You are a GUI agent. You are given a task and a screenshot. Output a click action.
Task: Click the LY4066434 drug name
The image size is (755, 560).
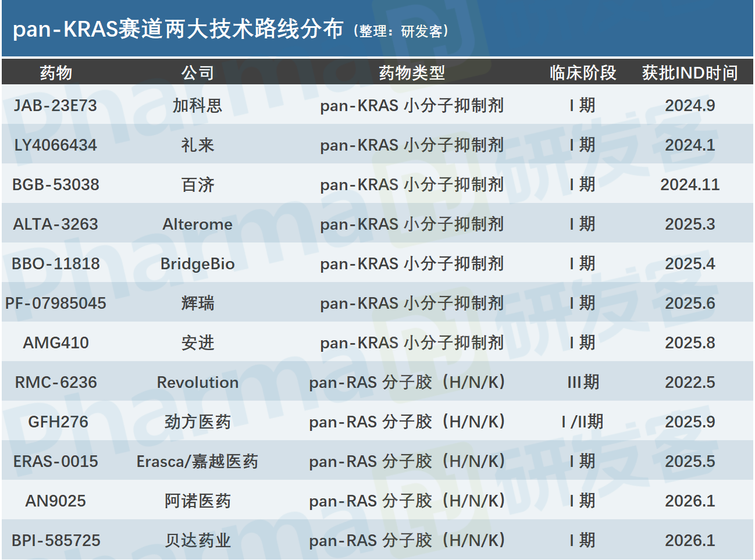pyautogui.click(x=56, y=145)
